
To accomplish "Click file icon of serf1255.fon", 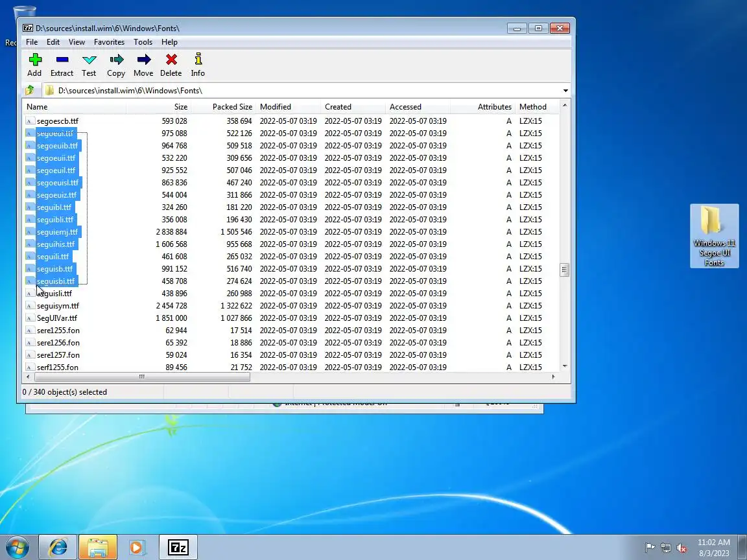I will pos(30,367).
